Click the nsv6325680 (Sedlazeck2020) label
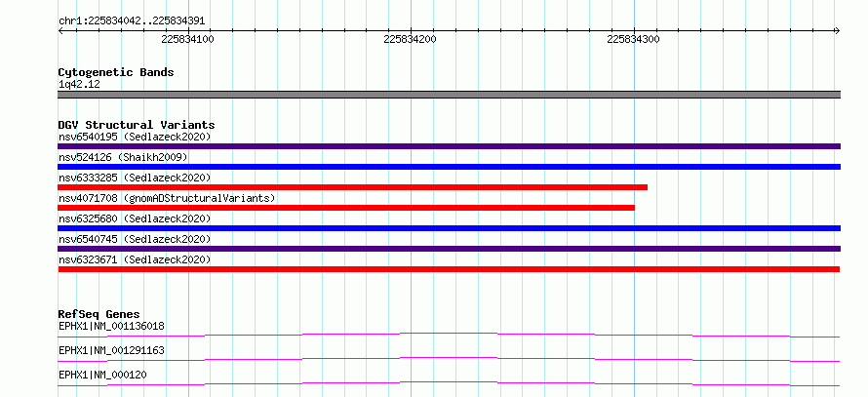868x397 pixels. click(x=135, y=218)
